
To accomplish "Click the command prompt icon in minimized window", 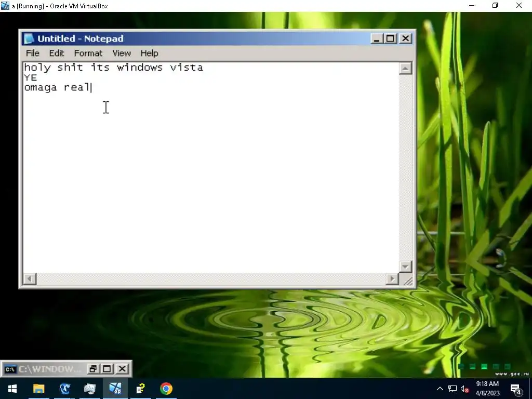I will [x=10, y=369].
